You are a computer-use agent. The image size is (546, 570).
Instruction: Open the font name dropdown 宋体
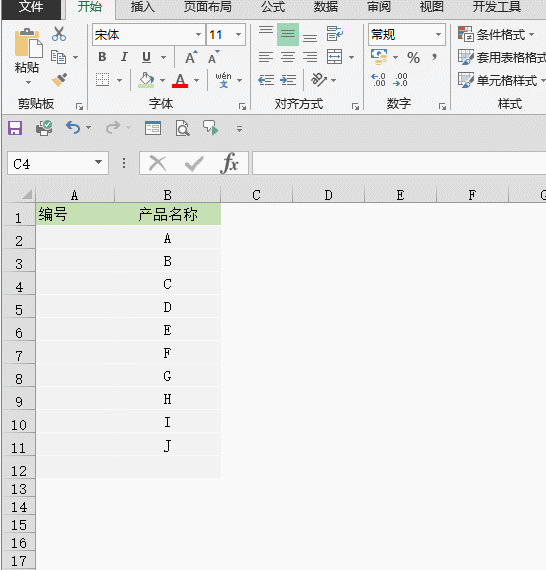click(x=198, y=35)
